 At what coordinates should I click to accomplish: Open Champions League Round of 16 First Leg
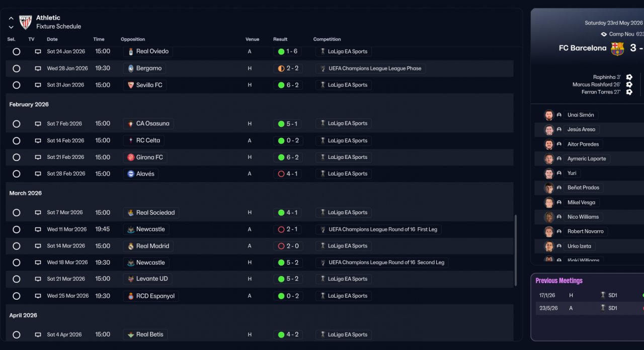point(378,229)
